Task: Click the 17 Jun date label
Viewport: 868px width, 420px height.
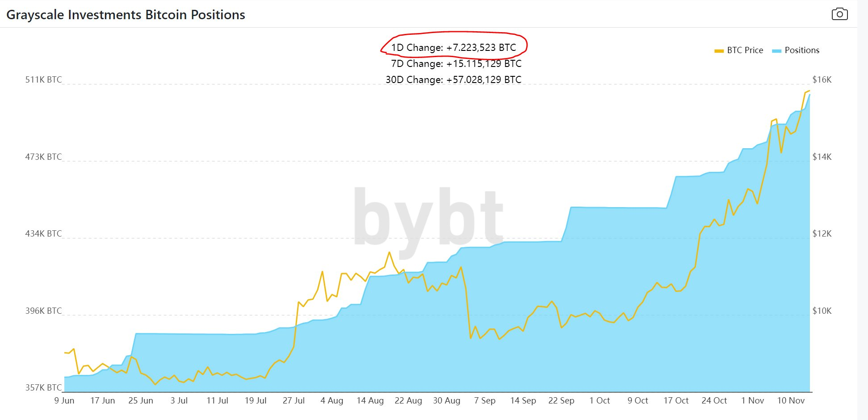Action: pos(103,400)
